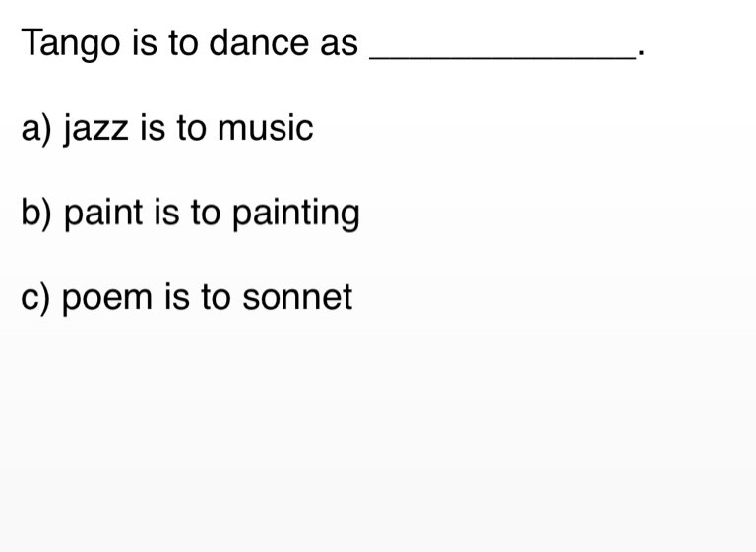Image resolution: width=756 pixels, height=552 pixels.
Task: Click the period after the blank line
Action: 640,53
